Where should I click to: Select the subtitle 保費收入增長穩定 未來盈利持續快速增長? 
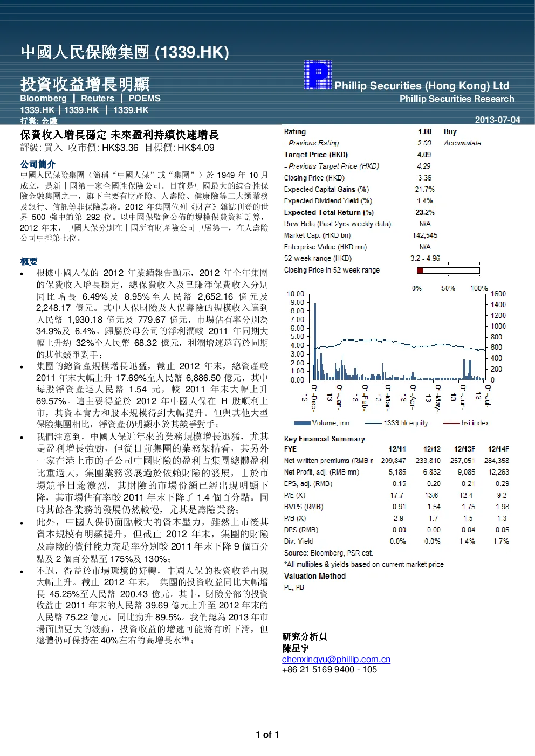click(120, 135)
